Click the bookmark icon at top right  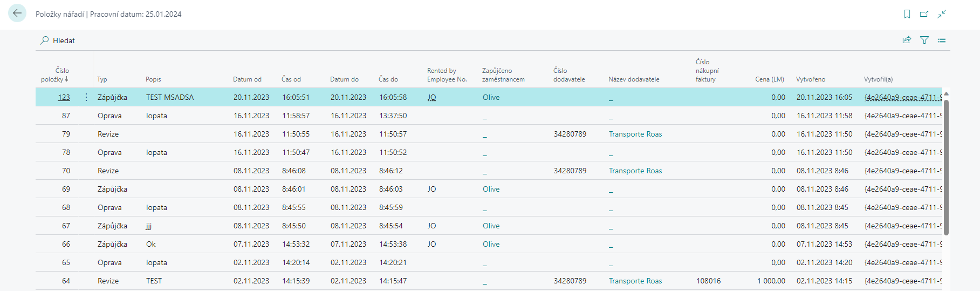coord(907,14)
